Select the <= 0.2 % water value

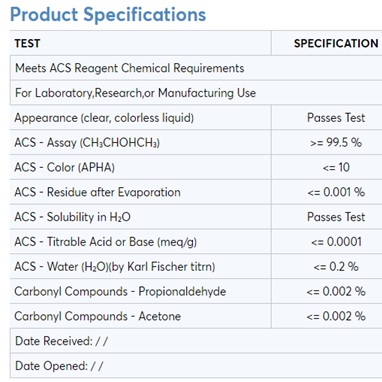(x=336, y=267)
